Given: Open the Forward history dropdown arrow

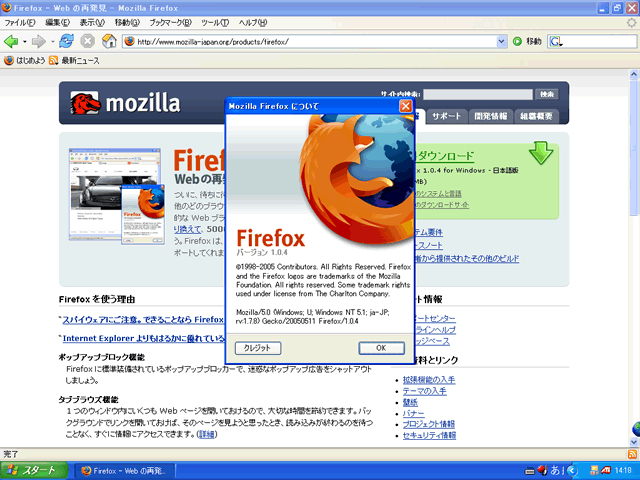Looking at the screenshot, I should [53, 42].
